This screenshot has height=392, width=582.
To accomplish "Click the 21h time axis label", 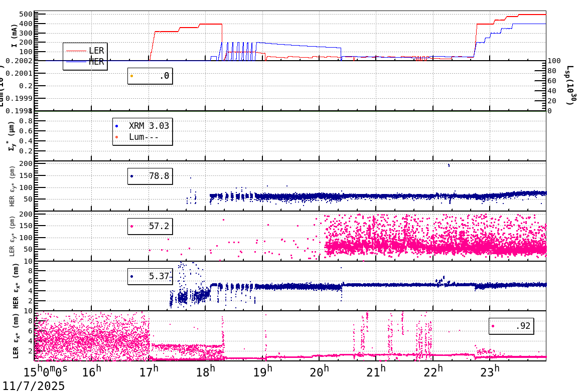I will [x=376, y=371].
